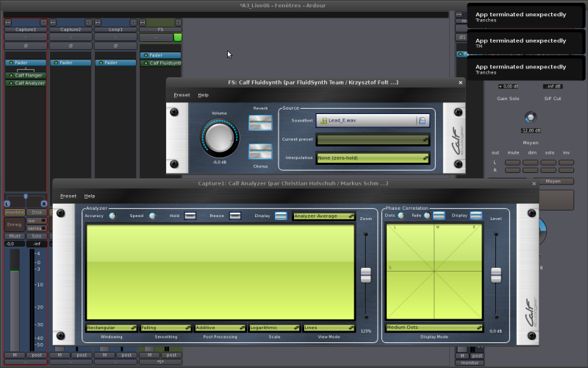The height and width of the screenshot is (368, 588).
Task: Click the Capture1 track name button
Action: pos(26,29)
